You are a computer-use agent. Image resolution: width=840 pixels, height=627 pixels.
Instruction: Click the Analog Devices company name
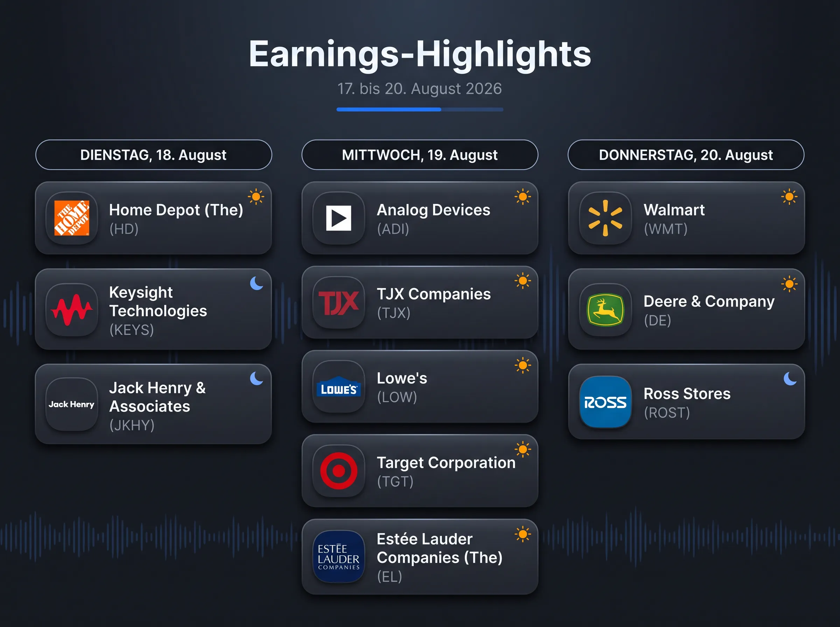point(433,210)
